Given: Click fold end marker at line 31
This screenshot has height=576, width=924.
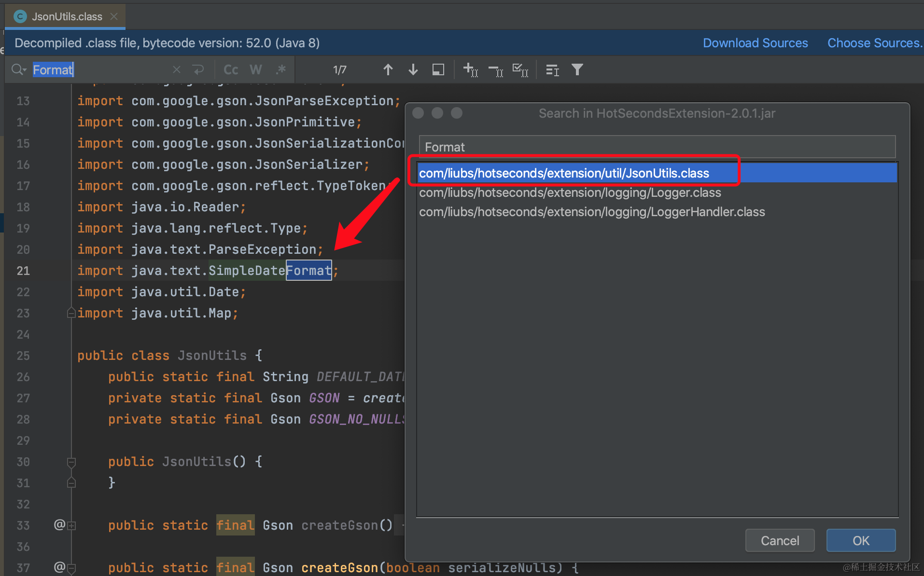Looking at the screenshot, I should point(71,482).
